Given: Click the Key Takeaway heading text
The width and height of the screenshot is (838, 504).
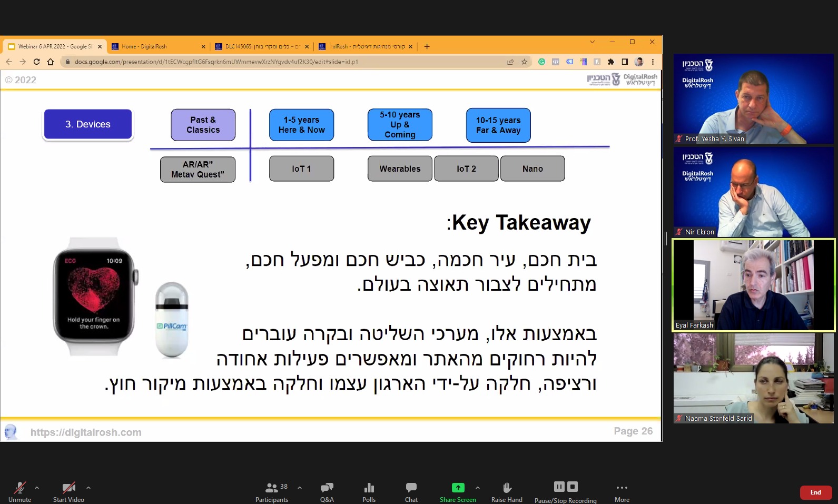Looking at the screenshot, I should click(519, 223).
